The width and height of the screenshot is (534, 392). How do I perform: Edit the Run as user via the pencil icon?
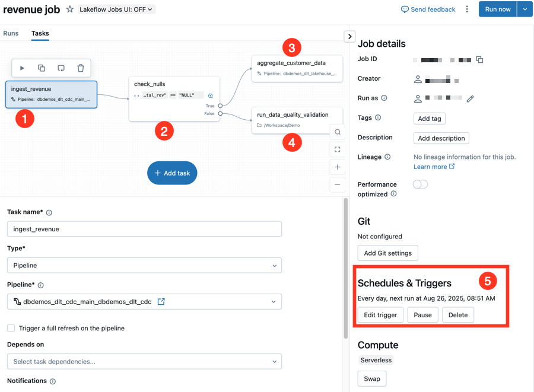click(x=471, y=98)
